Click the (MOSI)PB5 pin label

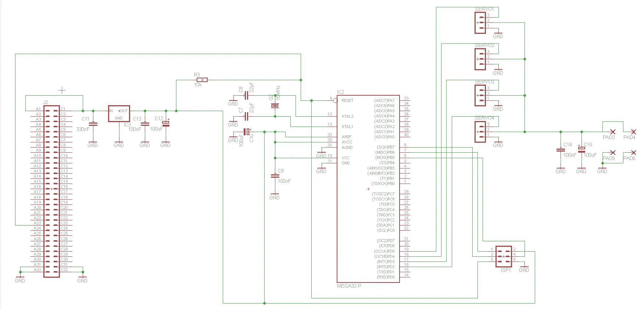[384, 157]
